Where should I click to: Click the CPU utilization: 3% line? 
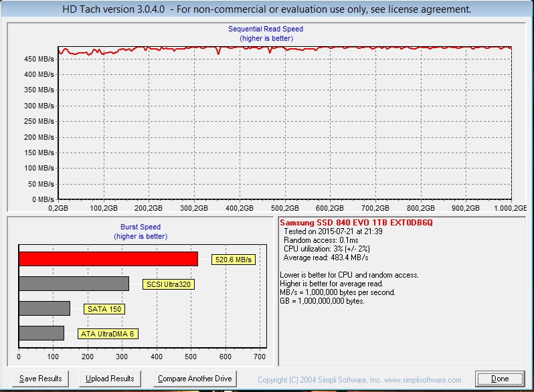point(327,249)
